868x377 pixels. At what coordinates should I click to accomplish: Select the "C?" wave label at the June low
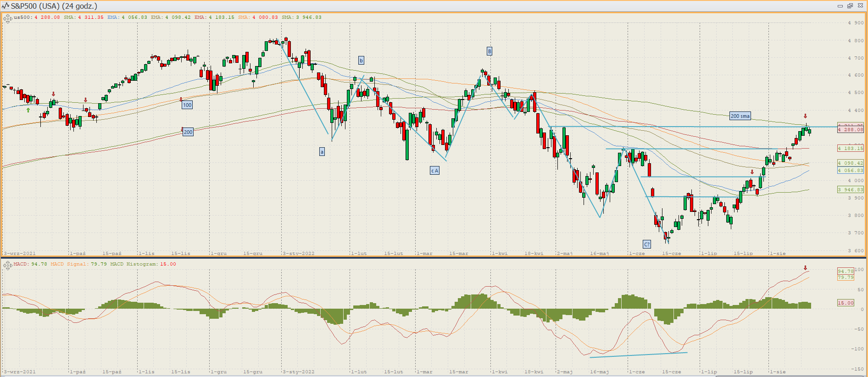(x=647, y=244)
